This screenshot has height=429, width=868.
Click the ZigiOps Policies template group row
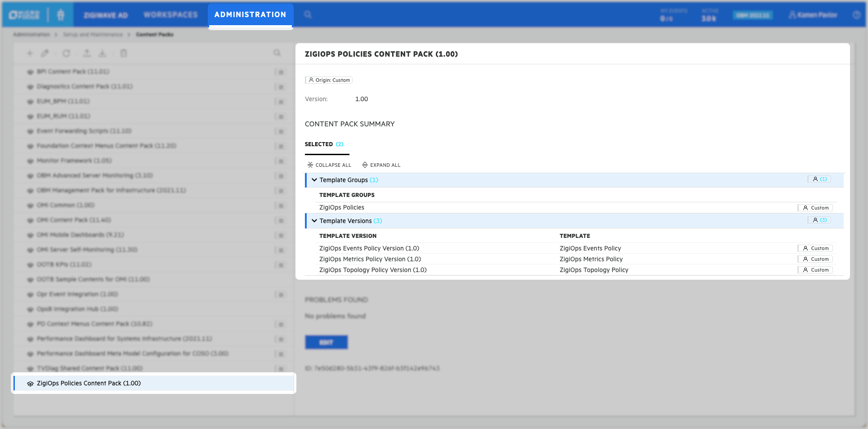coord(342,207)
